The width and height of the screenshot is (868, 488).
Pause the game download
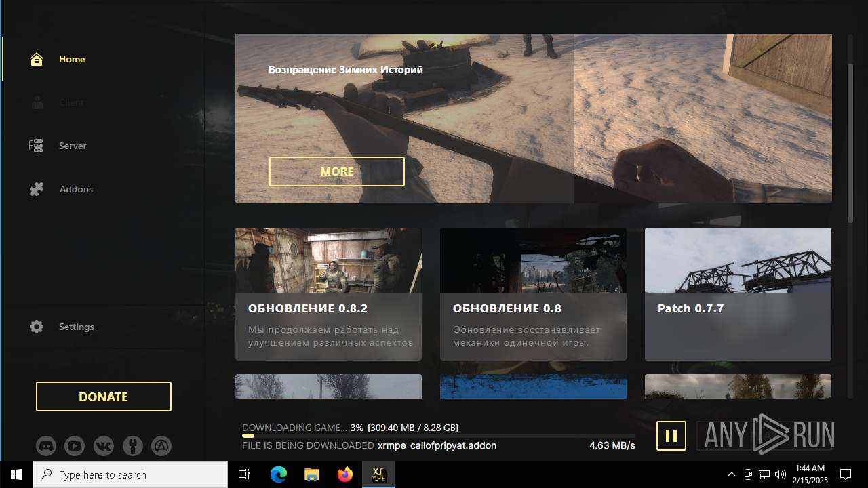[x=671, y=436]
